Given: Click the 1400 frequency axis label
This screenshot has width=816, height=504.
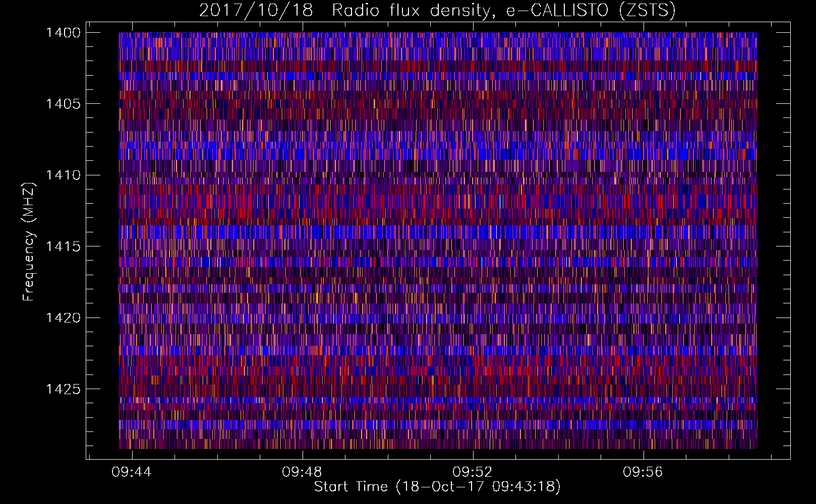Looking at the screenshot, I should [x=63, y=33].
